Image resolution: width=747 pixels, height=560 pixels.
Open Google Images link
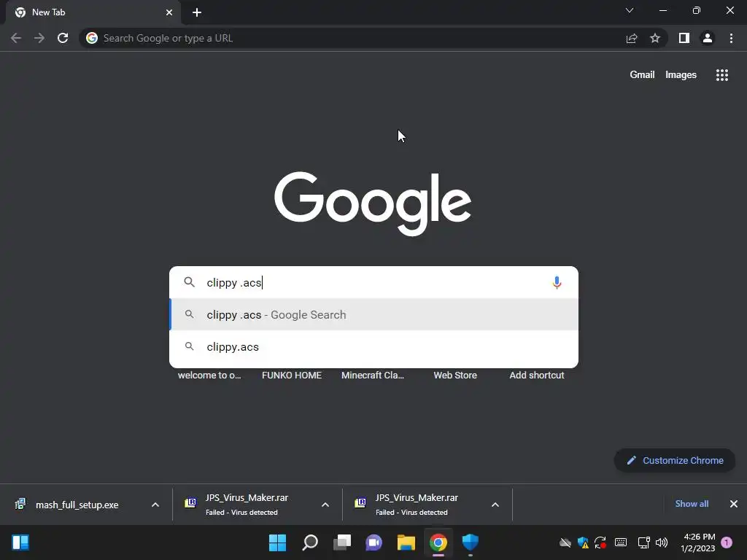pos(681,75)
